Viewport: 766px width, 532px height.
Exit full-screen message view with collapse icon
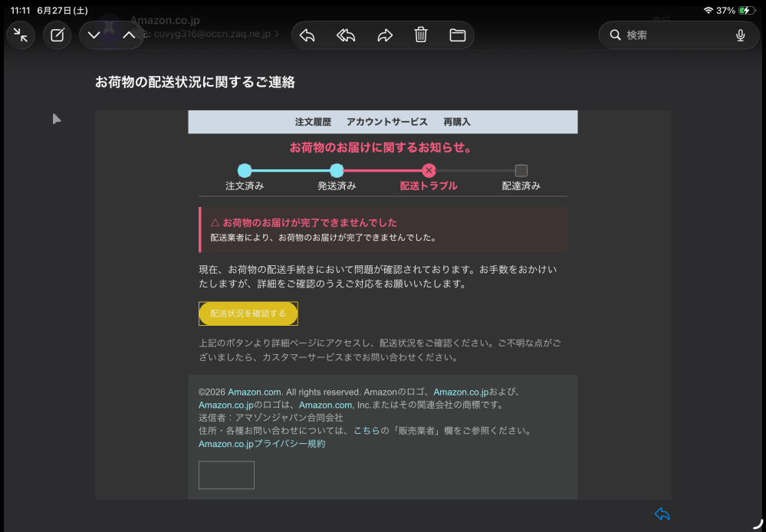(x=21, y=35)
